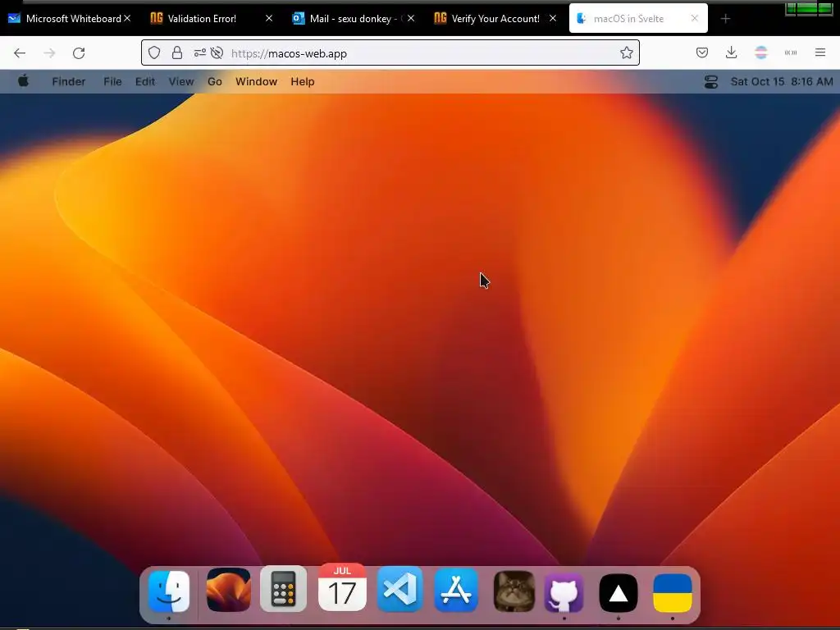Open the site permissions icon

[x=200, y=53]
